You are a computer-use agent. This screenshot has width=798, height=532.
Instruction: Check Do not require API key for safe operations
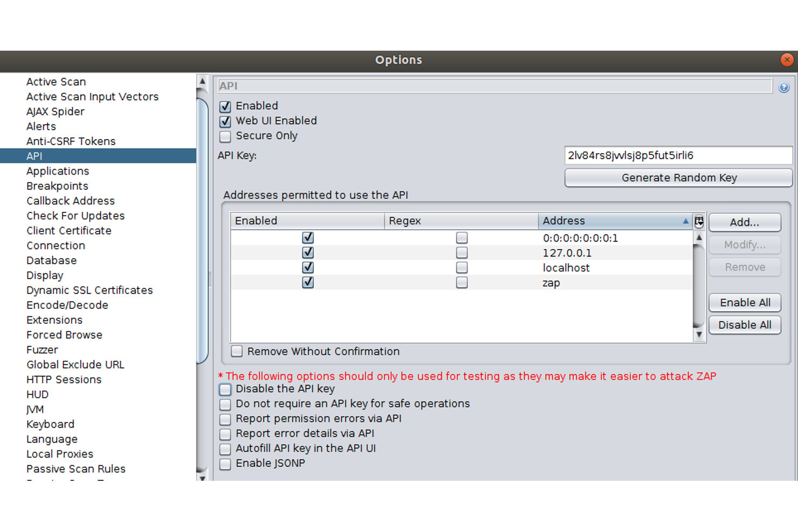pos(225,404)
